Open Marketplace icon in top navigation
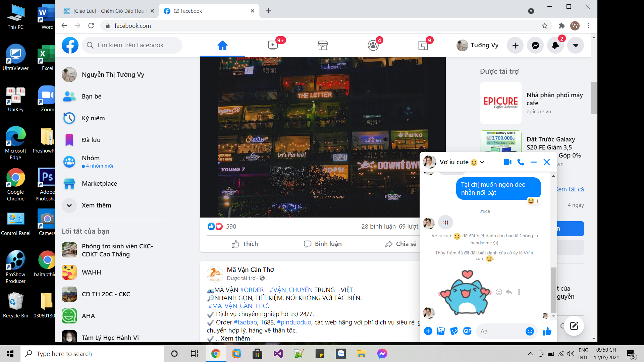This screenshot has width=644, height=362. [x=323, y=45]
